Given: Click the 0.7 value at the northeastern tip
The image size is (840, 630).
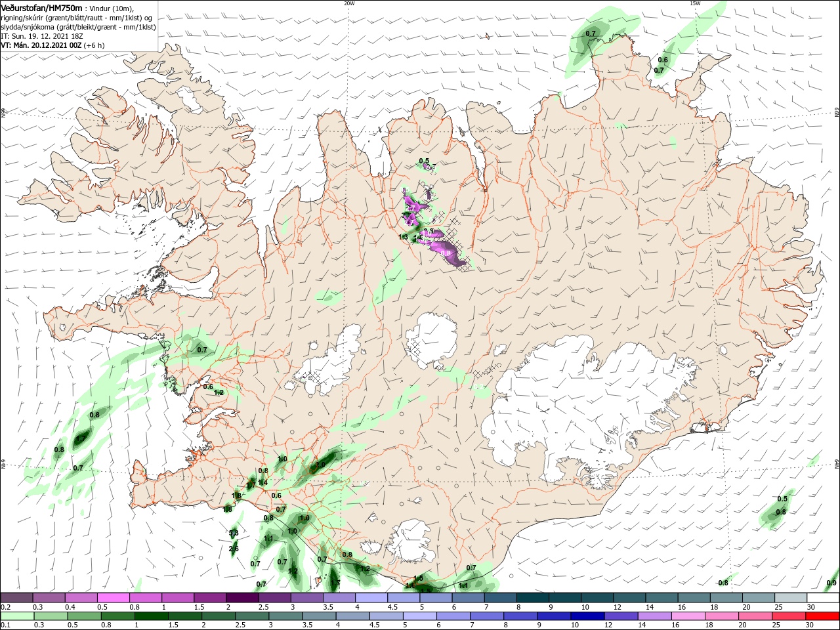Looking at the screenshot, I should click(591, 33).
